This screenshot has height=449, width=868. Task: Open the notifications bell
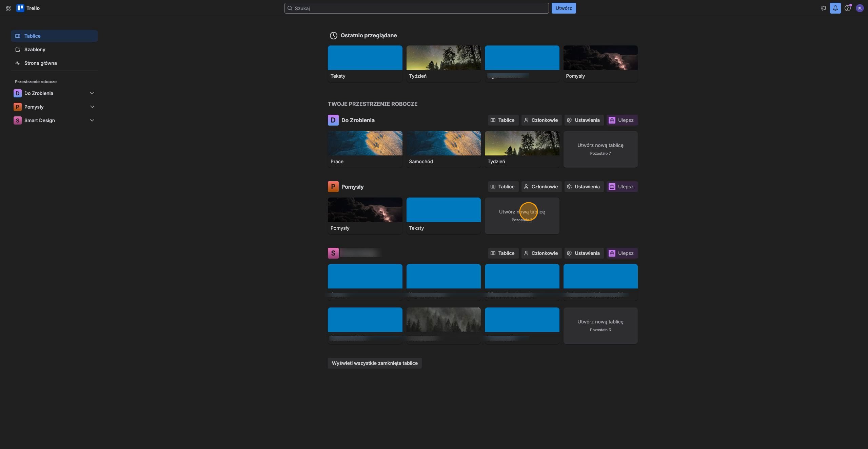tap(835, 8)
